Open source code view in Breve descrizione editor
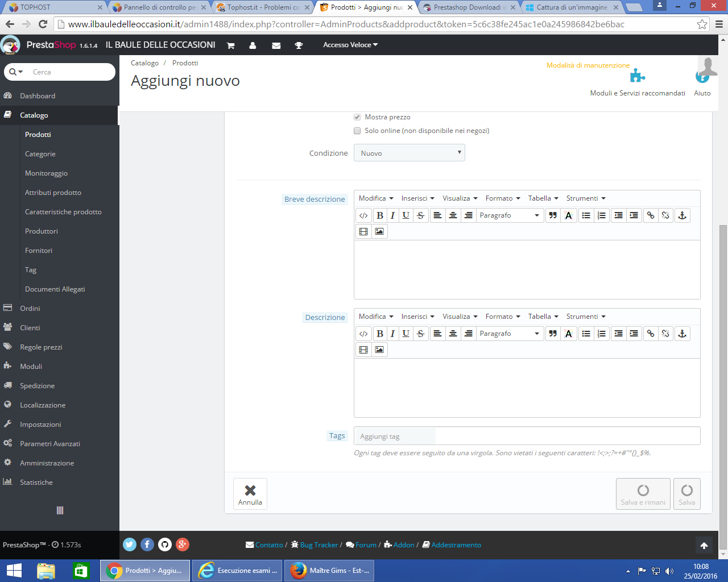 coord(363,215)
